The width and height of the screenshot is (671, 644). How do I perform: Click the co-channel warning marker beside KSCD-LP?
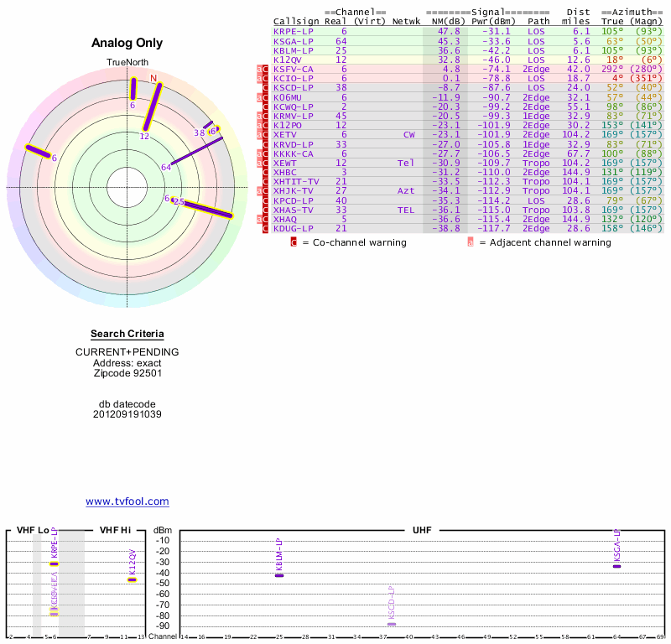coord(266,87)
